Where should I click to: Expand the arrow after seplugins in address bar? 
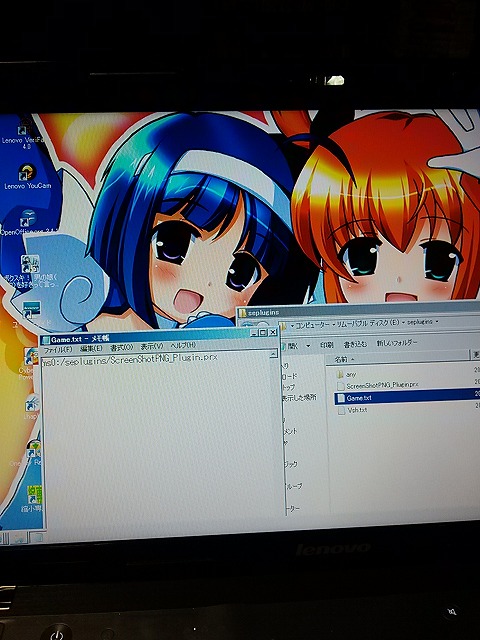click(437, 322)
